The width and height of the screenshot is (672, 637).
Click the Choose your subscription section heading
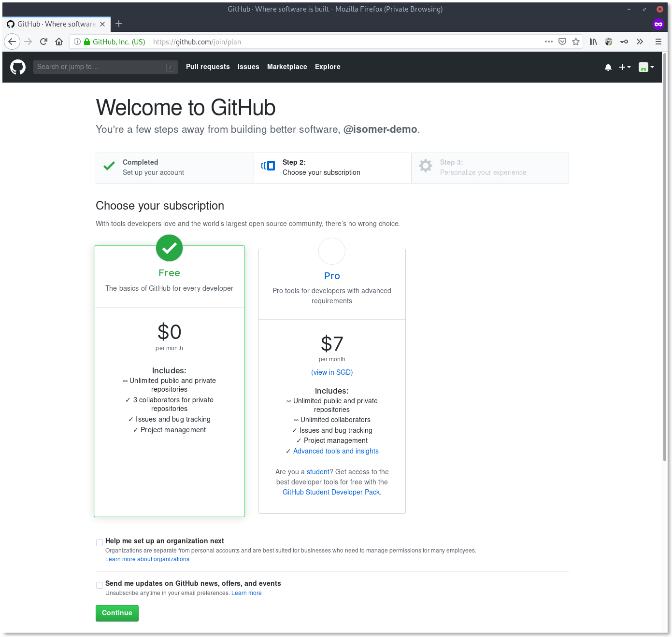(160, 206)
